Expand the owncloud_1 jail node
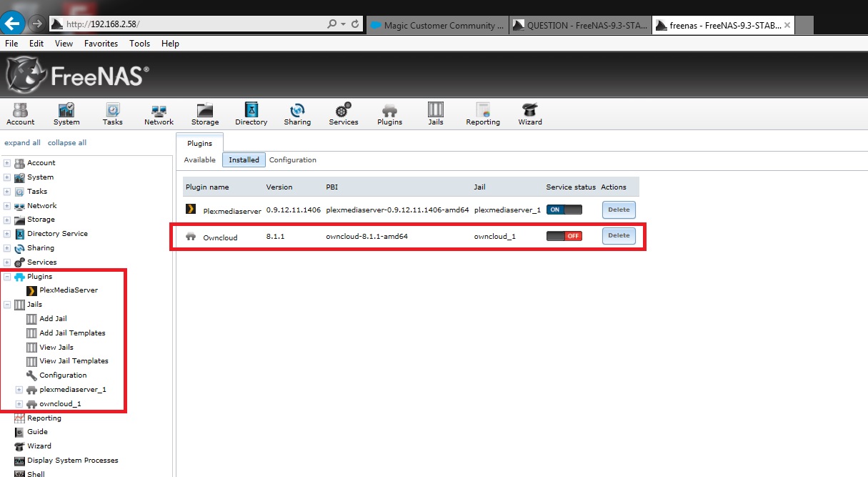 point(19,404)
